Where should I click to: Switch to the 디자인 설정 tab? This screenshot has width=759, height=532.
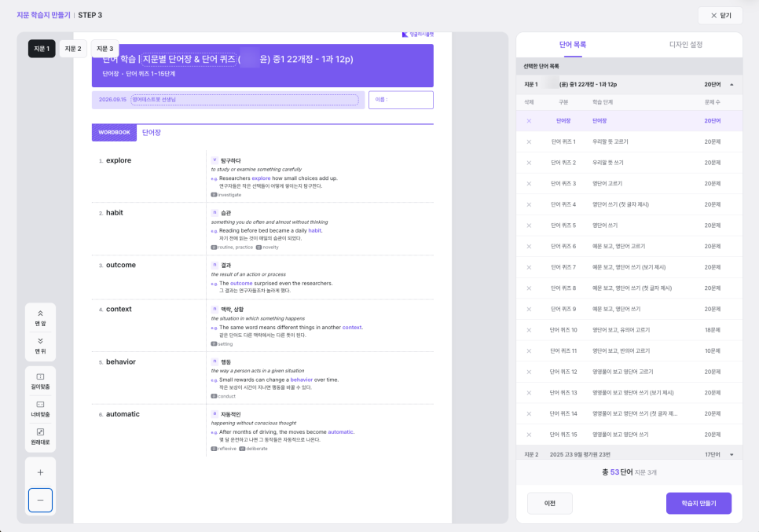685,45
